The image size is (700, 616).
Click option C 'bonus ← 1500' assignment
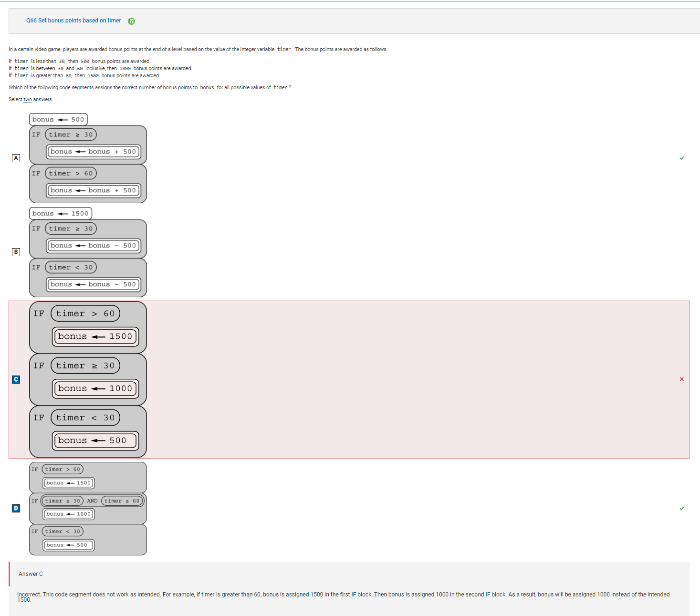click(95, 336)
